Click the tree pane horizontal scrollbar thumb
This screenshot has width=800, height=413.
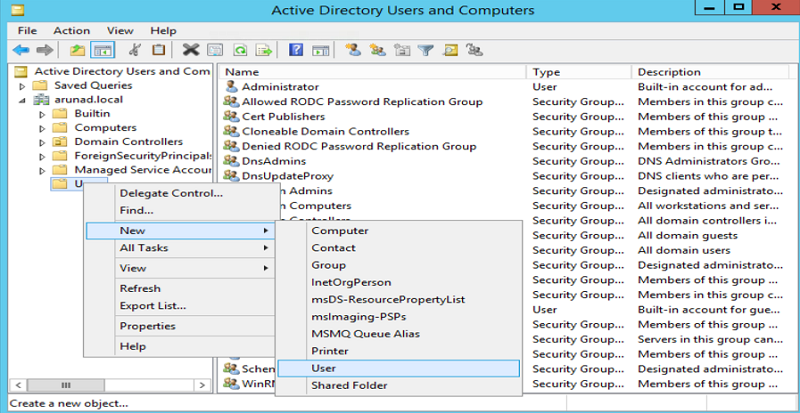(x=66, y=385)
